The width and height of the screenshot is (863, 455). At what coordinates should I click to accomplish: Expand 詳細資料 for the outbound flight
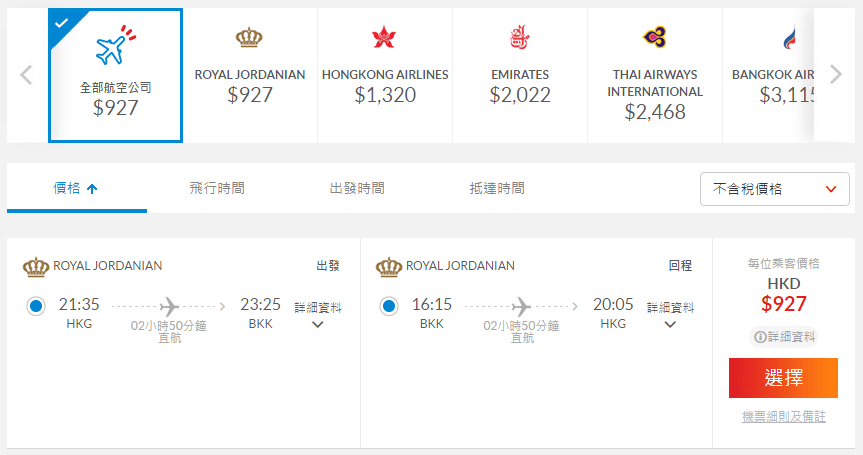[317, 315]
